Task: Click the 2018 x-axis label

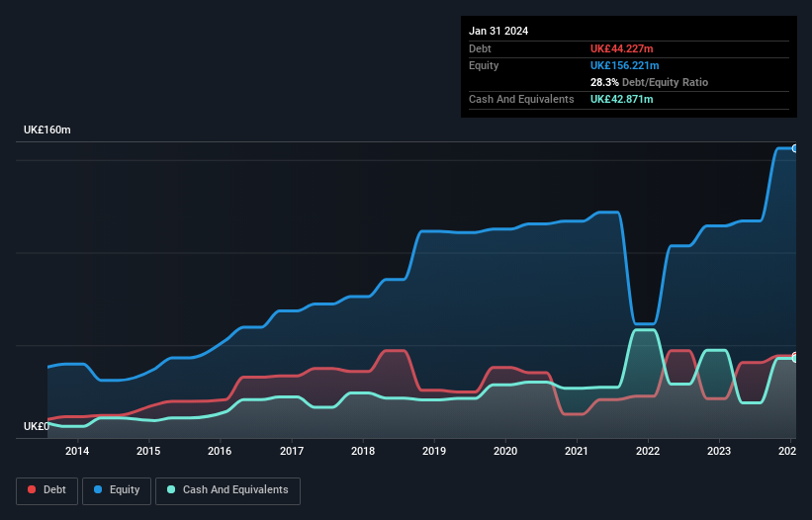Action: coord(363,451)
